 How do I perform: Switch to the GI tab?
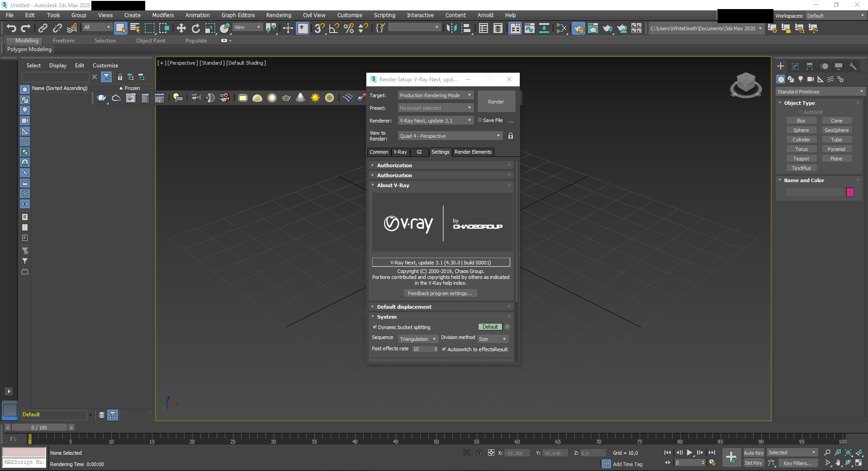point(419,152)
